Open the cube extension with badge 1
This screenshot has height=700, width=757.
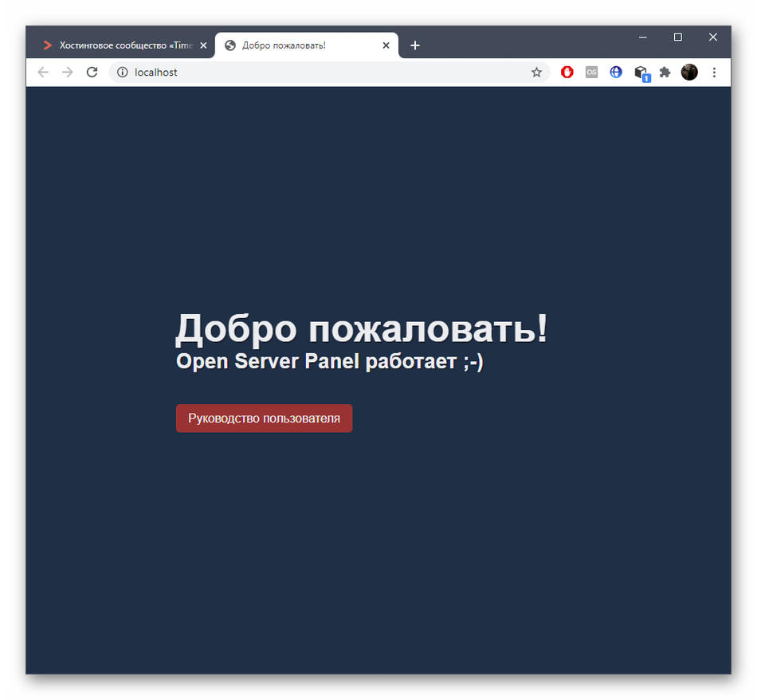(641, 73)
